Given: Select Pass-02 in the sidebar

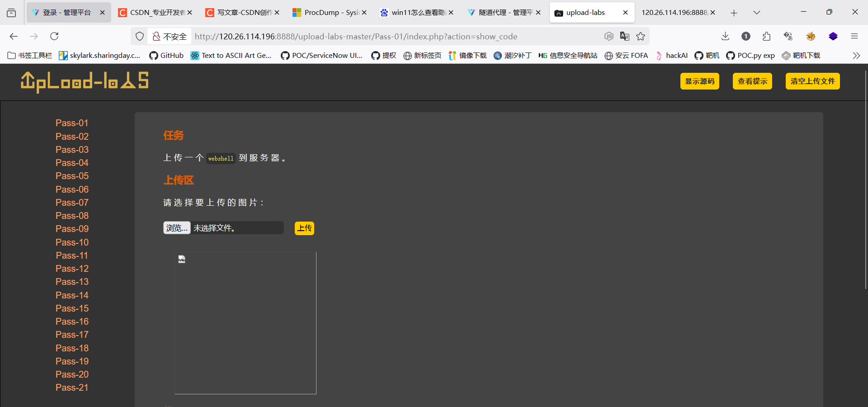Looking at the screenshot, I should pos(72,137).
